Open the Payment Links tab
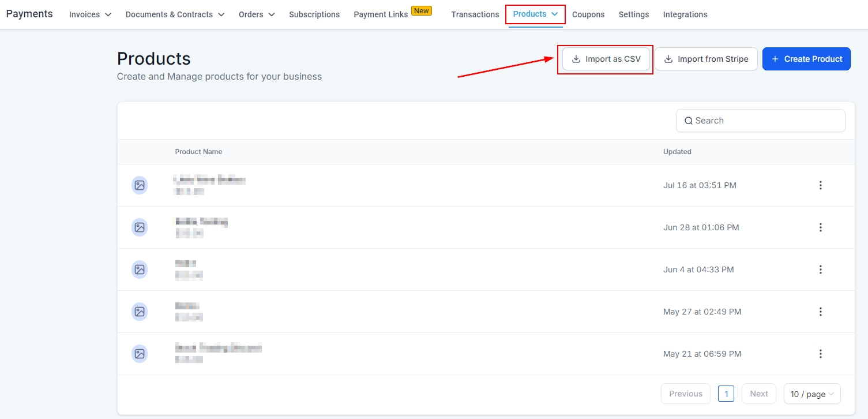This screenshot has height=419, width=868. click(x=381, y=14)
